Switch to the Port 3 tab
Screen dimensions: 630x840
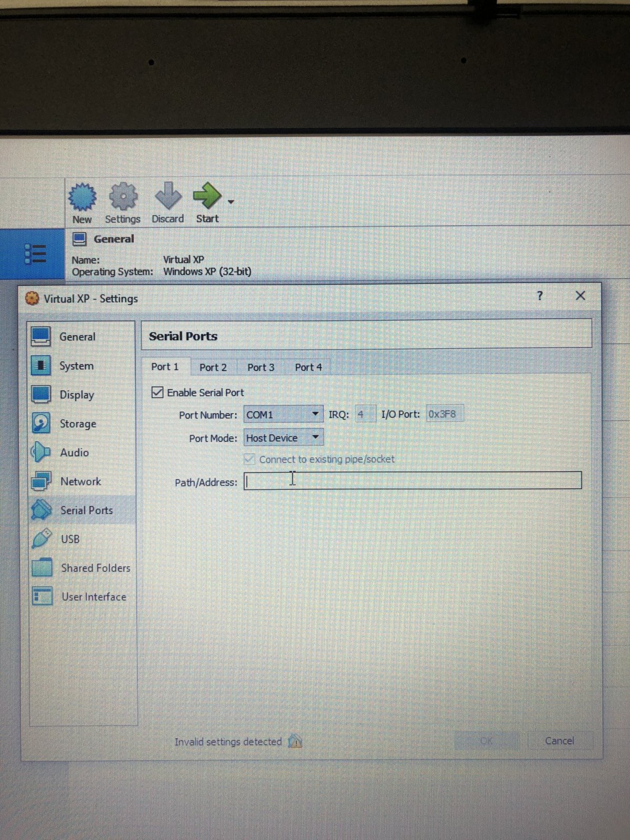pyautogui.click(x=261, y=367)
